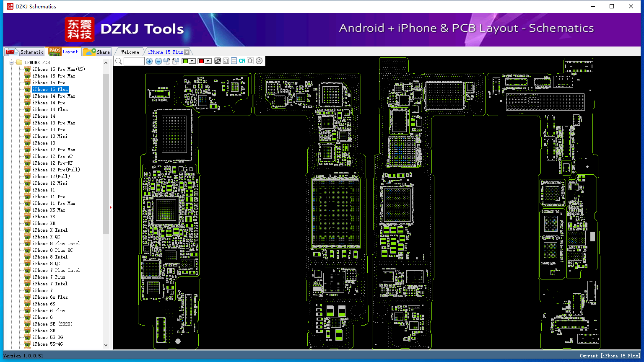The height and width of the screenshot is (362, 644).
Task: Click the letter 'a' text icon in the toolbar
Action: click(226, 61)
